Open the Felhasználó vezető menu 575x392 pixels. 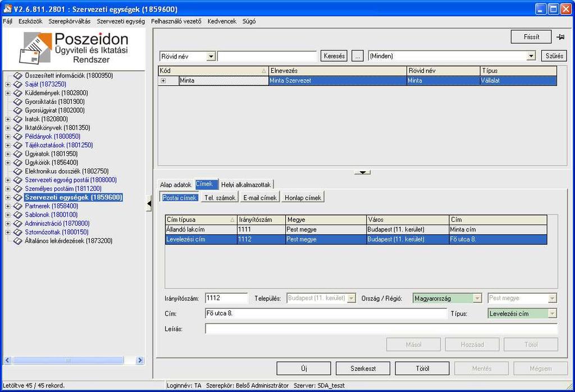tap(176, 21)
